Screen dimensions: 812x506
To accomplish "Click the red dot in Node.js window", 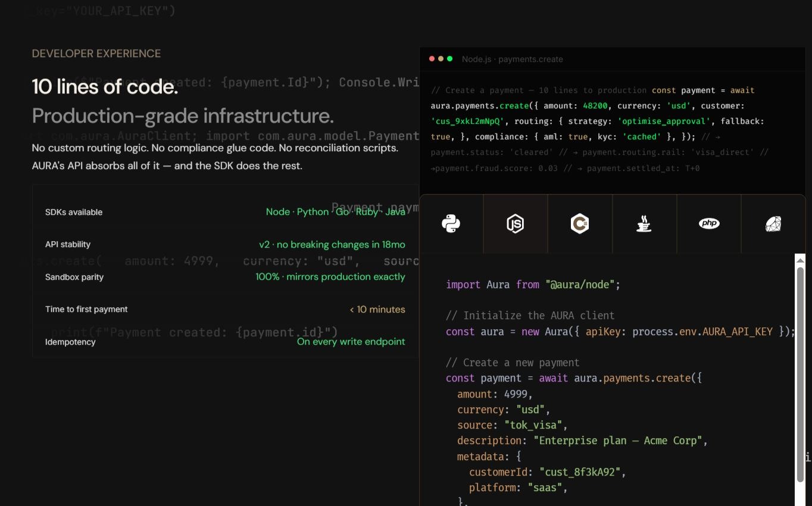I will click(x=432, y=59).
